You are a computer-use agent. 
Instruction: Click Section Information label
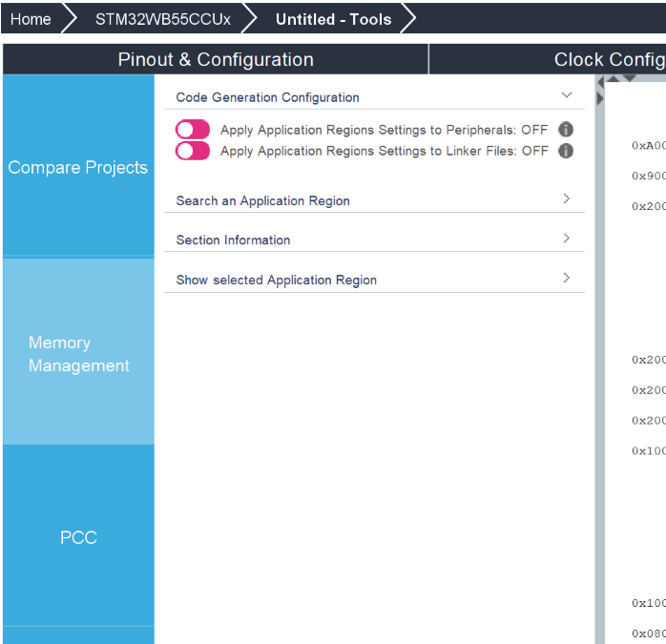coord(233,240)
